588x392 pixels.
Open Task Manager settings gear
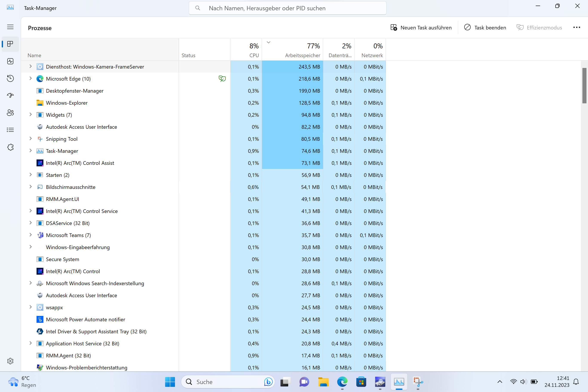[x=10, y=361]
